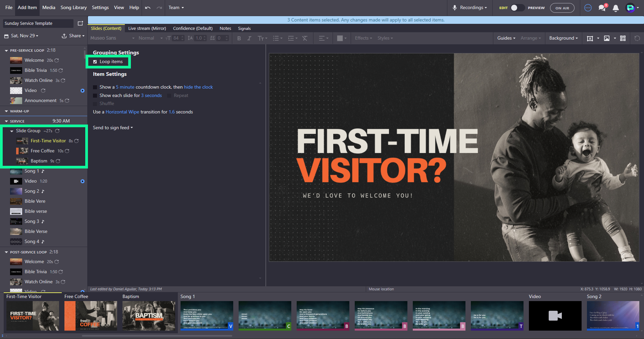
Task: Click the text box icon in toolbar
Action: [590, 38]
